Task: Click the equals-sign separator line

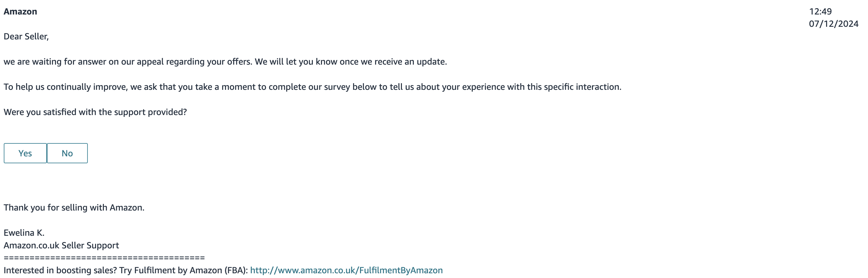Action: (104, 258)
